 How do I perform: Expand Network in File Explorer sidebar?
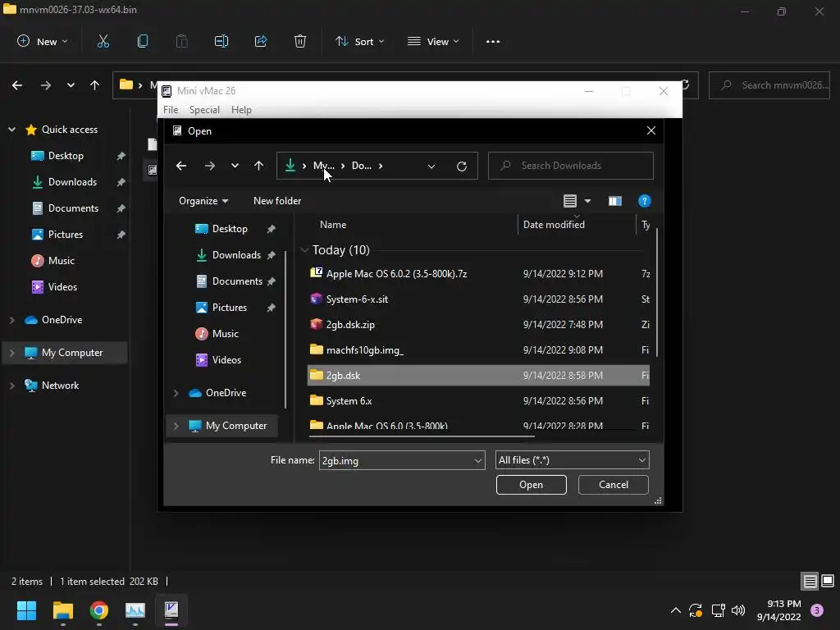pos(11,386)
